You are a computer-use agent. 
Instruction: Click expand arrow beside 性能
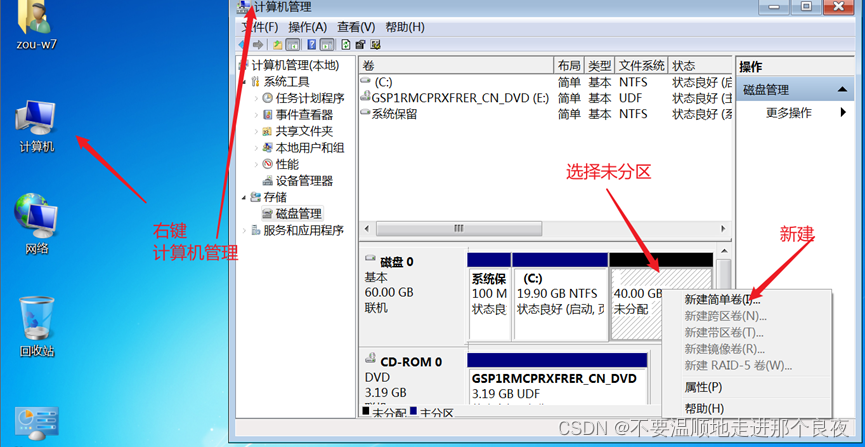pyautogui.click(x=256, y=165)
